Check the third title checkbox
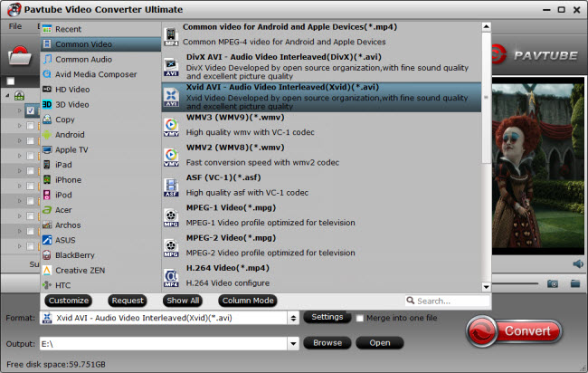 (31, 140)
